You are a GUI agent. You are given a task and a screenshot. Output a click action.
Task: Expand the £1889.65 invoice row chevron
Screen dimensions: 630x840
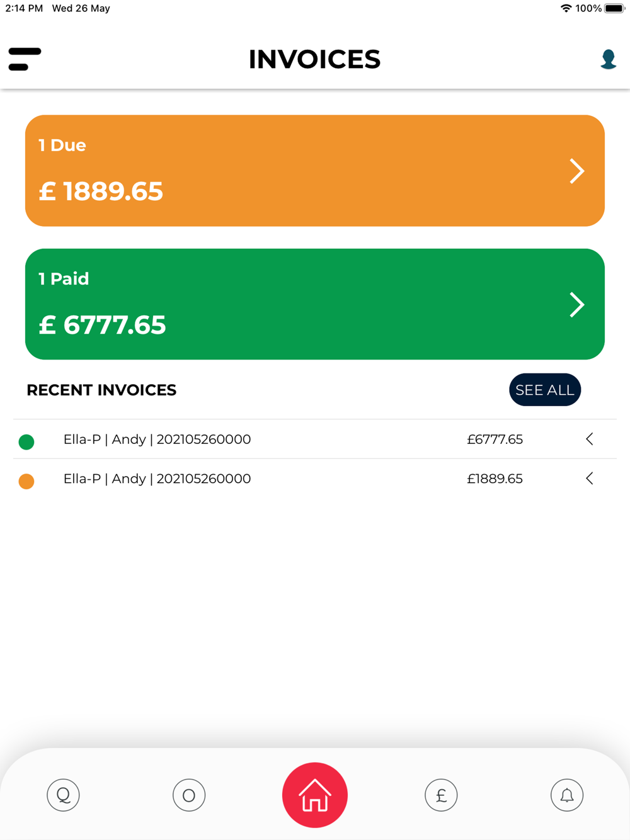click(x=590, y=479)
